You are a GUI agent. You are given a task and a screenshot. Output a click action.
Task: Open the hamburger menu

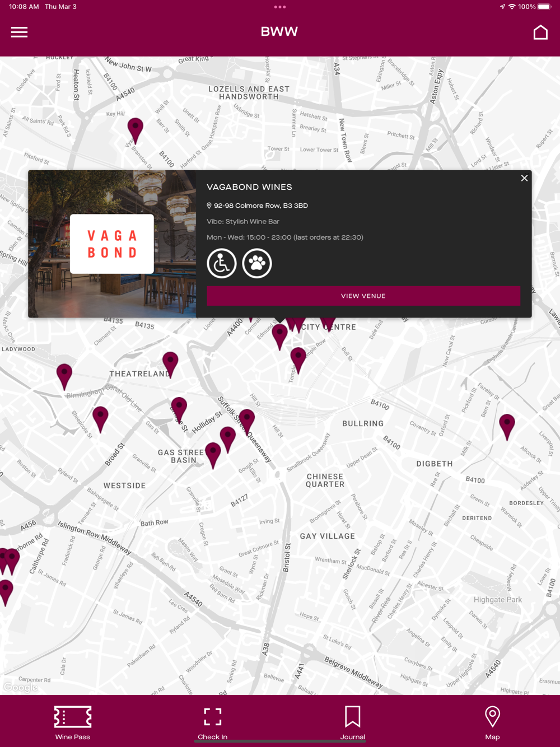[x=19, y=32]
